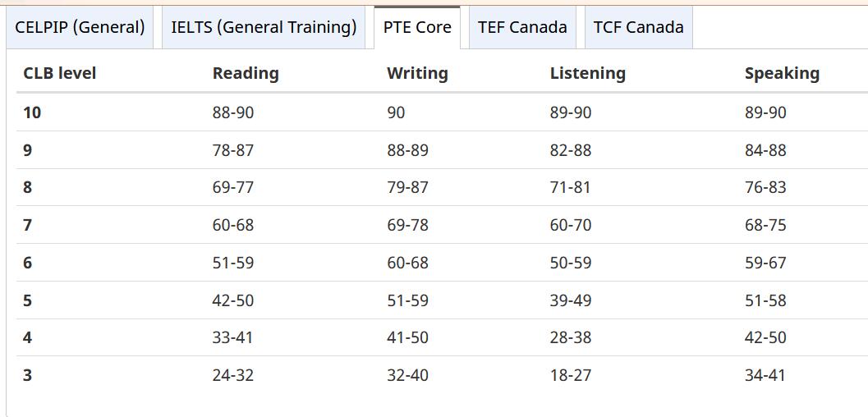Click the Listening score 18-27 cell

[571, 375]
